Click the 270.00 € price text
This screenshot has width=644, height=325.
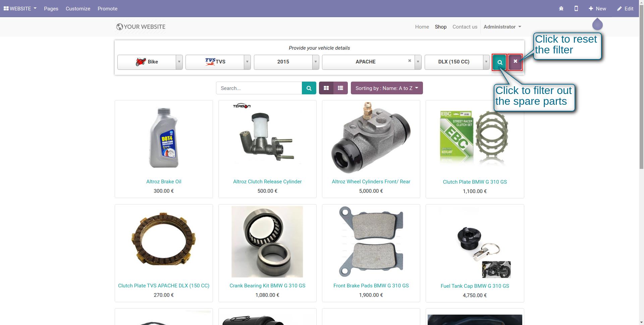click(x=164, y=295)
